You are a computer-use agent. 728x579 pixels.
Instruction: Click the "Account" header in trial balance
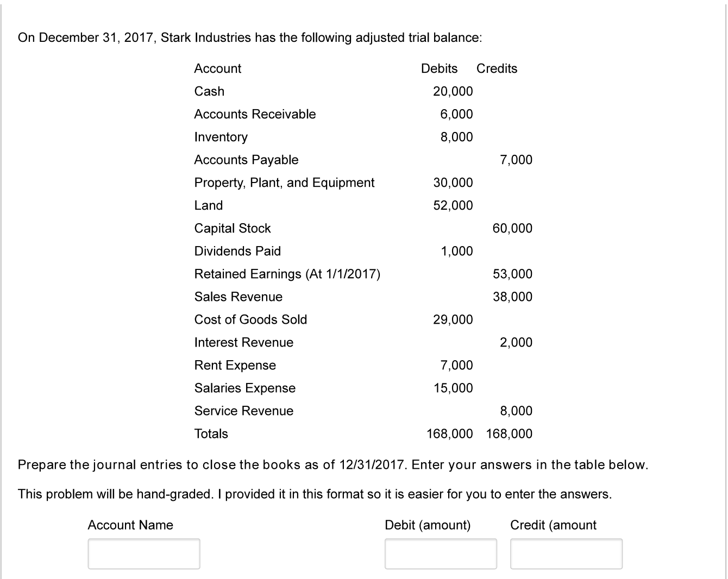[x=218, y=68]
